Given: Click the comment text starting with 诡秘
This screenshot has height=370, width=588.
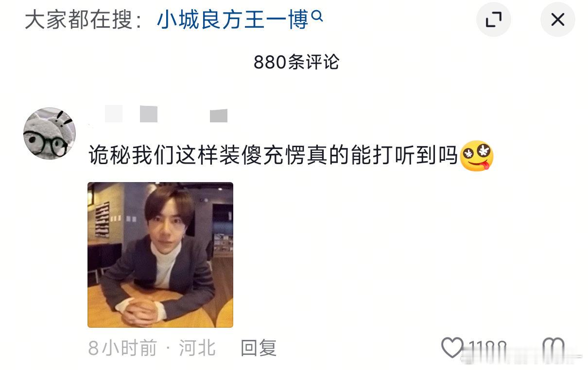Looking at the screenshot, I should tap(274, 156).
